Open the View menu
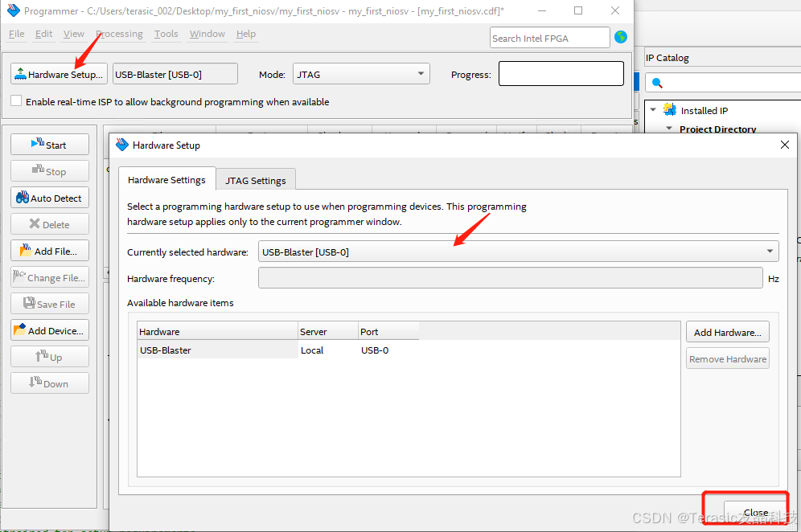The width and height of the screenshot is (801, 532). pyautogui.click(x=73, y=34)
